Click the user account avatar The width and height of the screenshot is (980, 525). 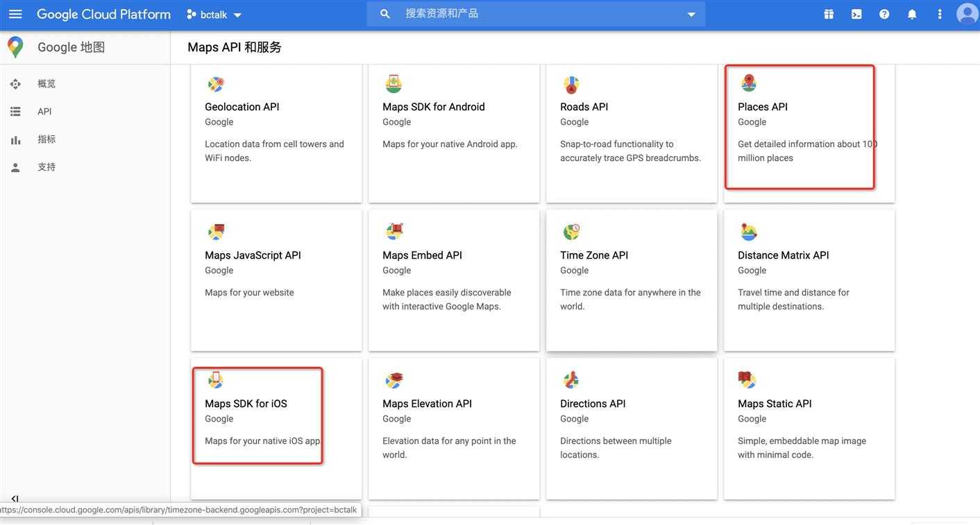pos(968,14)
